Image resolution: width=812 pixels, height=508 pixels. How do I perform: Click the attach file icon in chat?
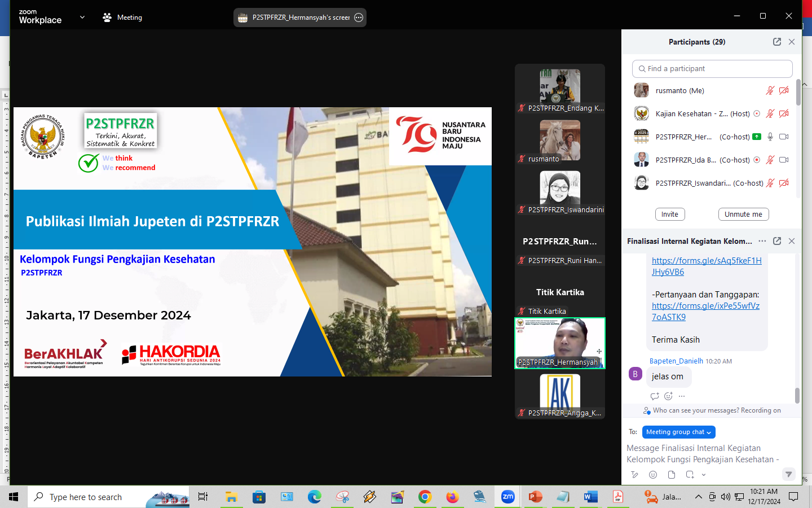(671, 475)
